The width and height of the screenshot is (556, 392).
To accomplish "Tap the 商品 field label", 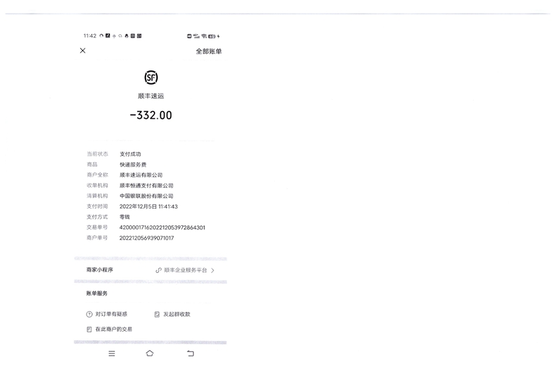I will (92, 164).
